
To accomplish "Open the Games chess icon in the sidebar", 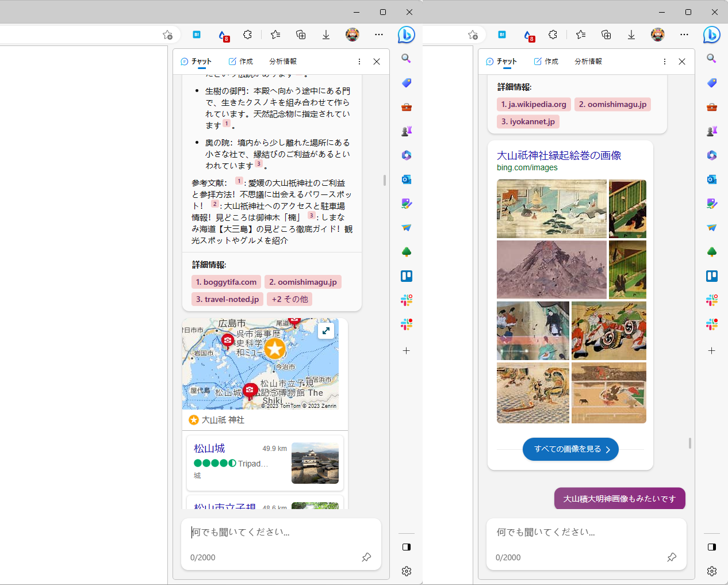I will 407,131.
